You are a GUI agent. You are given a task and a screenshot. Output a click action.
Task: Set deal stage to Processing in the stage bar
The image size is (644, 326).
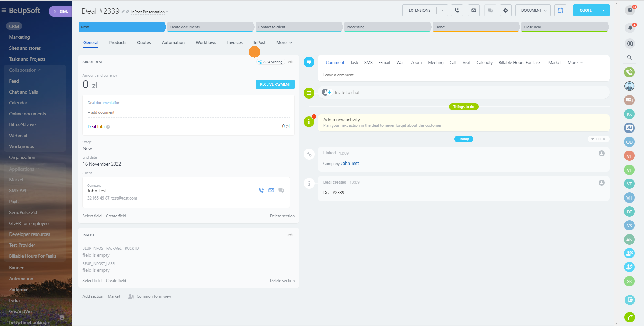(387, 27)
